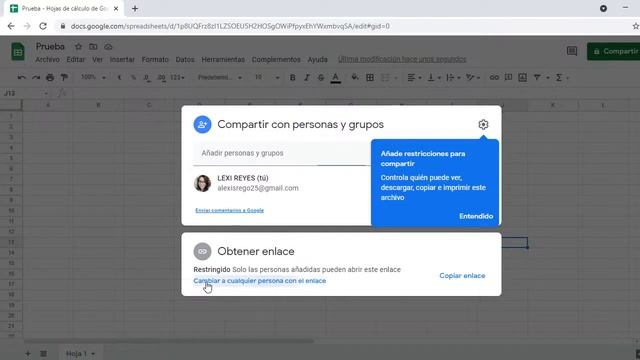Open the Editar menu
Image resolution: width=640 pixels, height=360 pixels.
pyautogui.click(x=76, y=60)
